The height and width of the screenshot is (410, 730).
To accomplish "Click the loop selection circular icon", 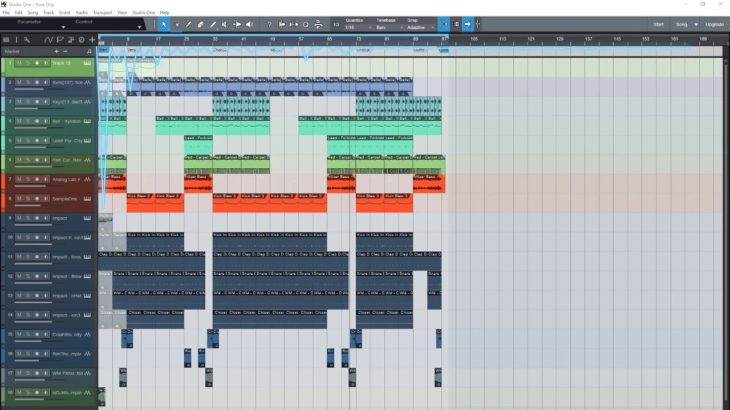I will pyautogui.click(x=306, y=24).
